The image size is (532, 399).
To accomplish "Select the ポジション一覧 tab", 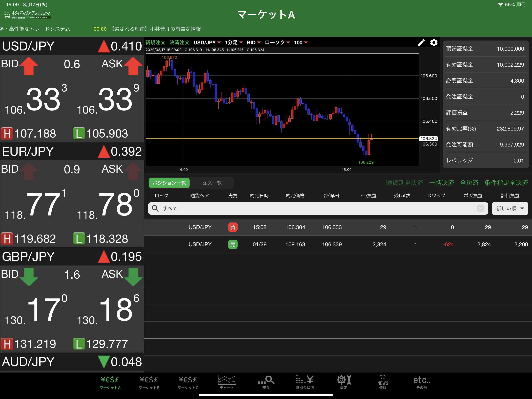I will [169, 183].
